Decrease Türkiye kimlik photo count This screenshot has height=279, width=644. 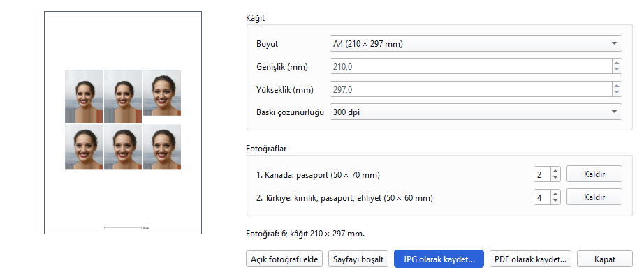[555, 200]
